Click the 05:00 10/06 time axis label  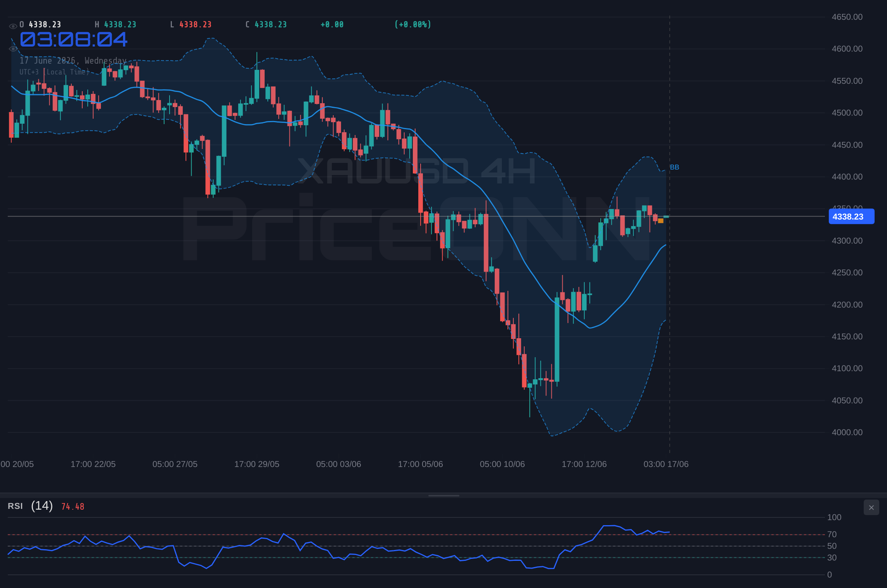point(502,464)
